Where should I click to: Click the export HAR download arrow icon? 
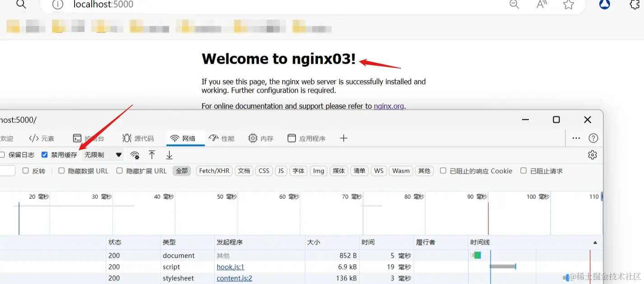[x=169, y=155]
